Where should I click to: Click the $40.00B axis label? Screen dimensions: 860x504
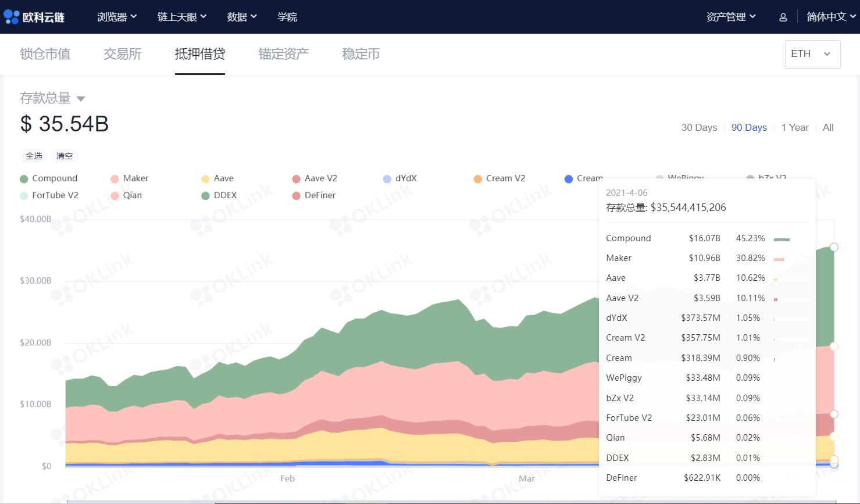point(35,219)
